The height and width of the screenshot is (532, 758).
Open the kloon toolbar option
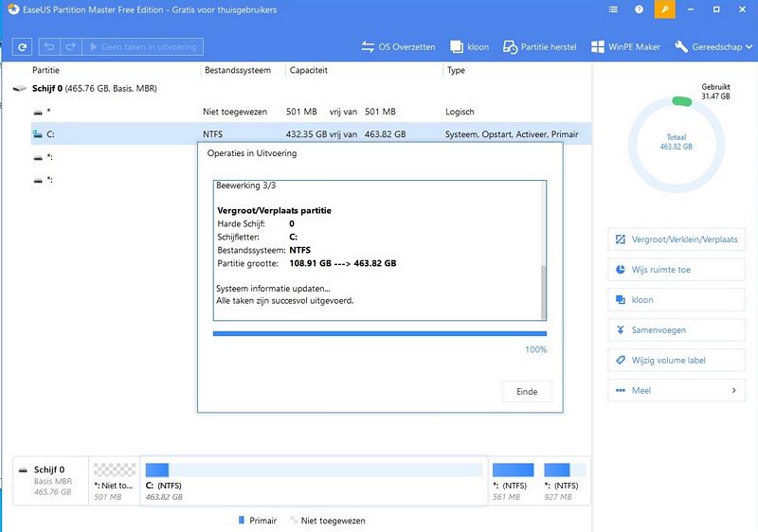coord(469,46)
